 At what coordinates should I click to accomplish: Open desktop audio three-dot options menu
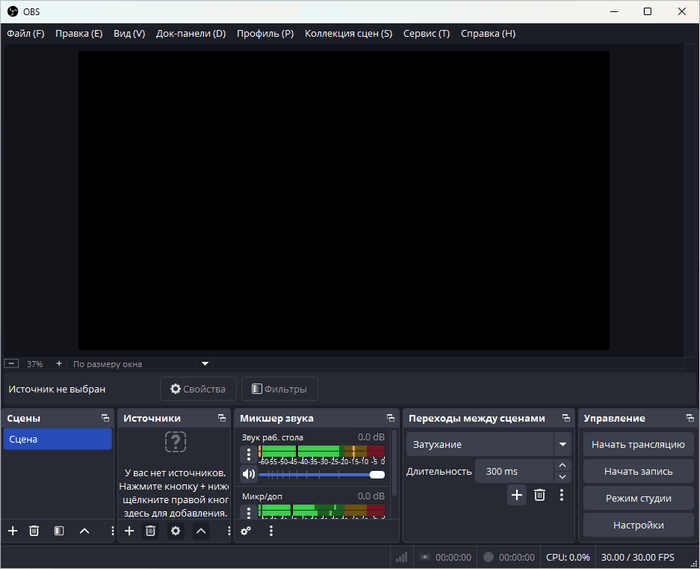pos(249,454)
